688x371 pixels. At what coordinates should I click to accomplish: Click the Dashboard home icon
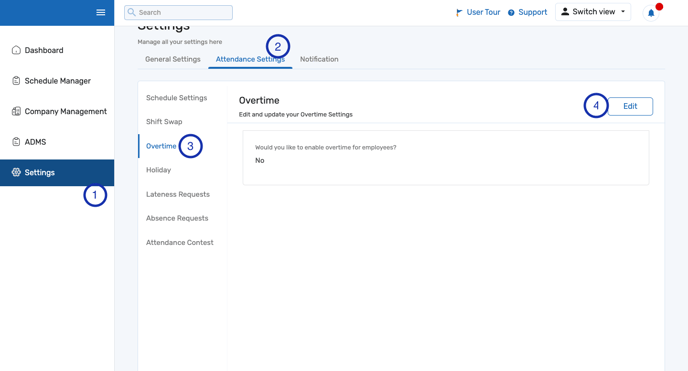(x=16, y=50)
